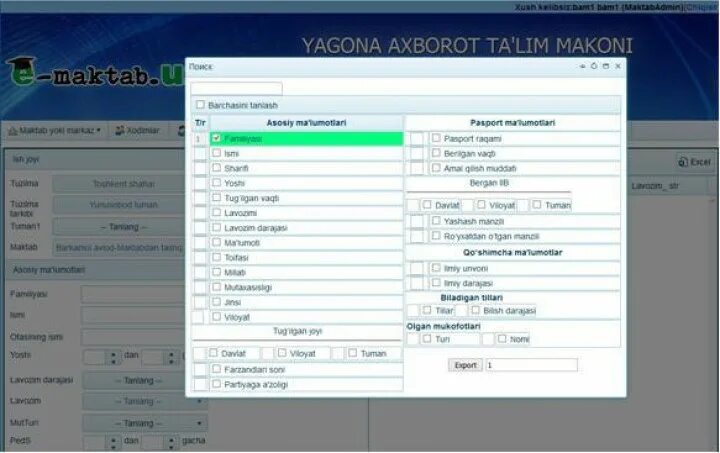This screenshot has height=453, width=720.
Task: Uncheck the Familiyasi checkbox
Action: [x=216, y=138]
